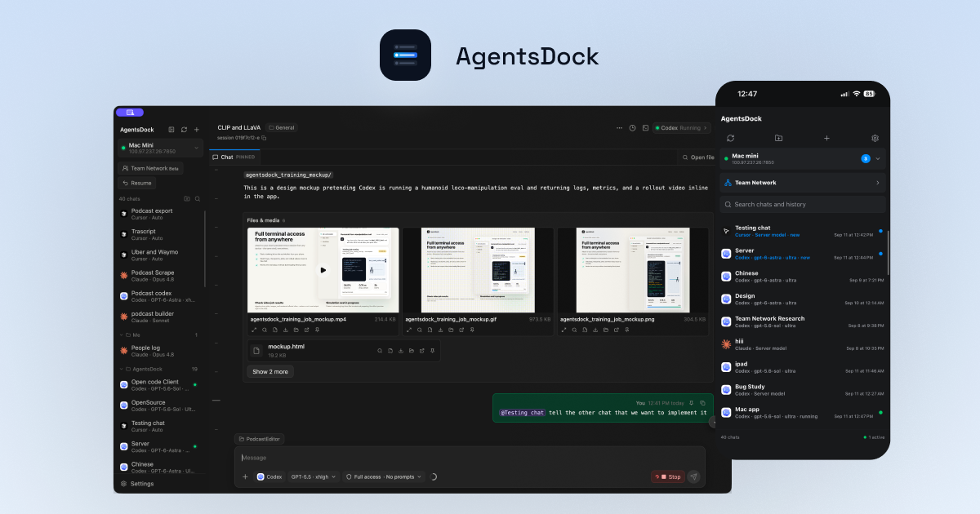Copy the green user message
The height and width of the screenshot is (514, 980).
pos(702,402)
